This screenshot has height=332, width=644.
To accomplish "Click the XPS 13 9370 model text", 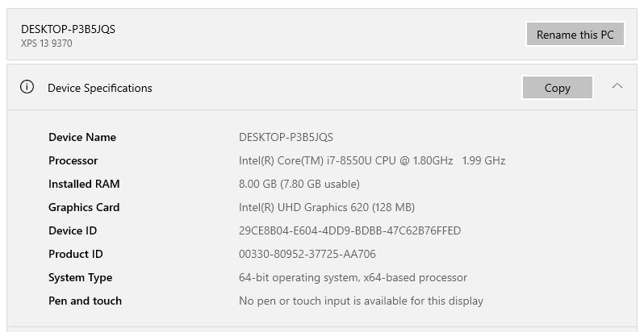I will 47,44.
